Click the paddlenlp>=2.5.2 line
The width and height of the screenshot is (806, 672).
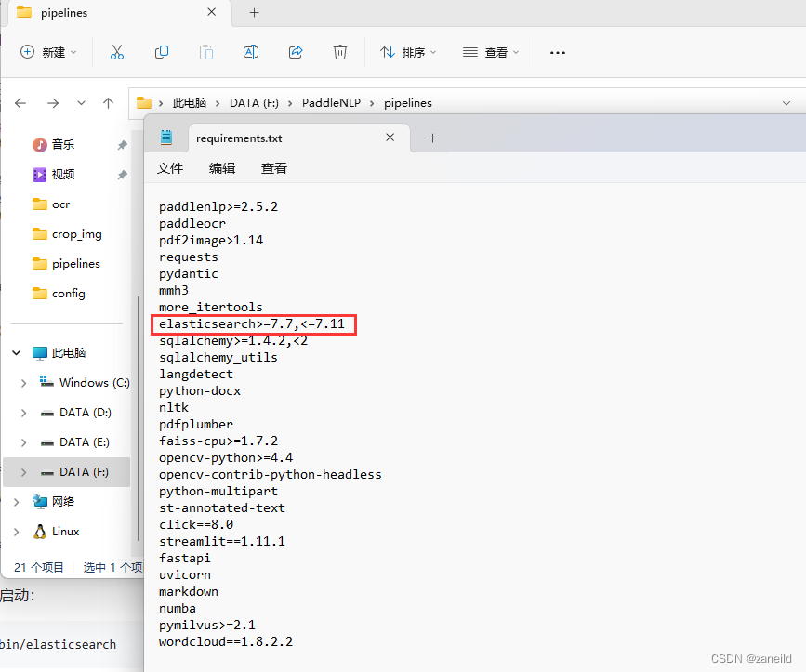(218, 207)
